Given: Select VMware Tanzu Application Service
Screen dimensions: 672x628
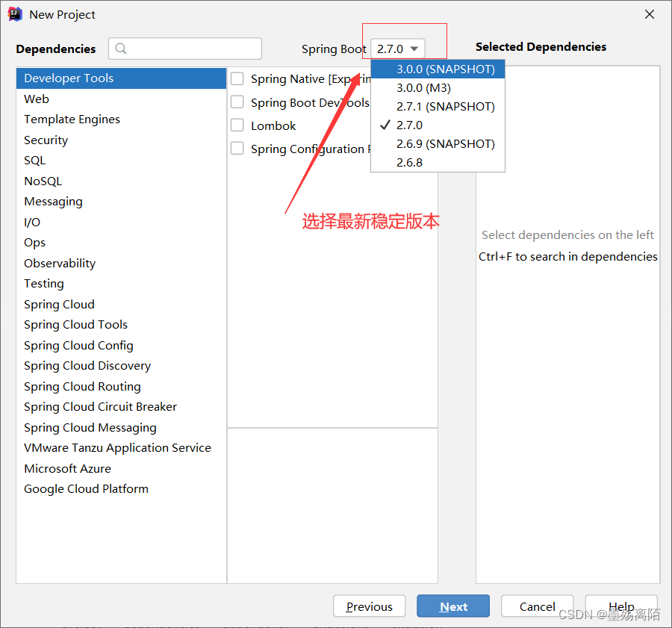Looking at the screenshot, I should pos(121,448).
